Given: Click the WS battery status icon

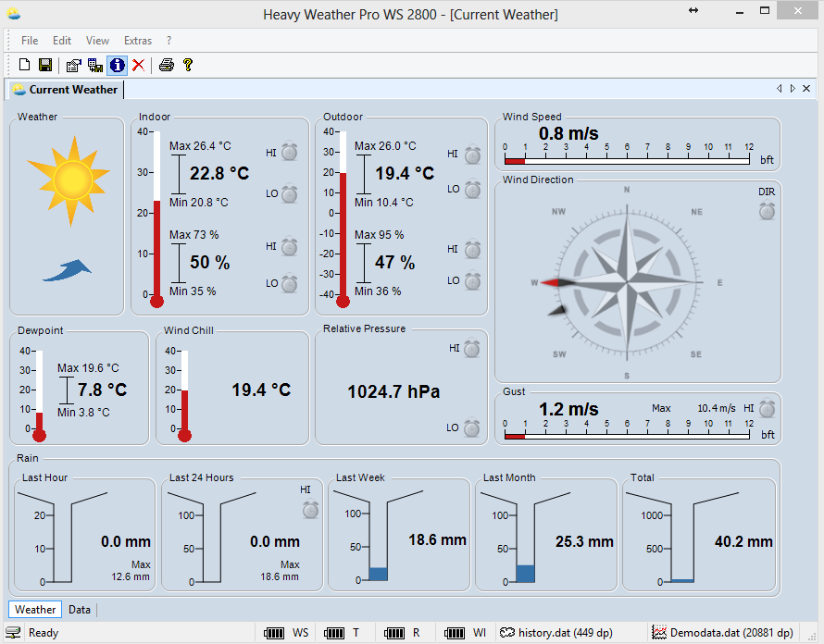Looking at the screenshot, I should coord(274,633).
